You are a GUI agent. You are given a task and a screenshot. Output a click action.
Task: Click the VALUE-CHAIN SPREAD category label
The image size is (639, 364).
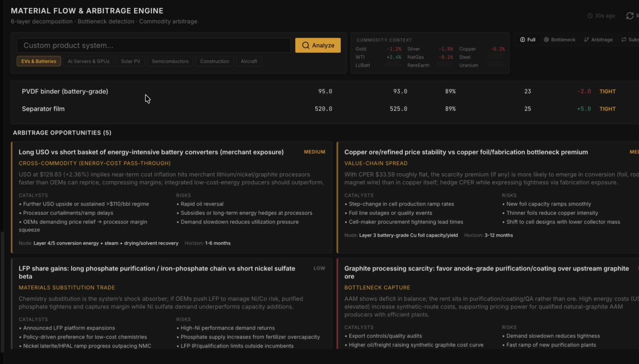[x=376, y=163]
